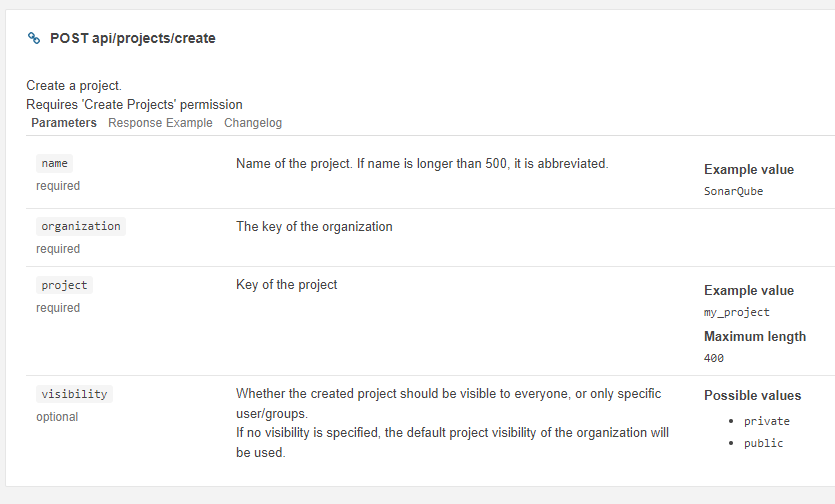Click the 'Create a project.' description text
This screenshot has width=835, height=504.
pos(74,86)
